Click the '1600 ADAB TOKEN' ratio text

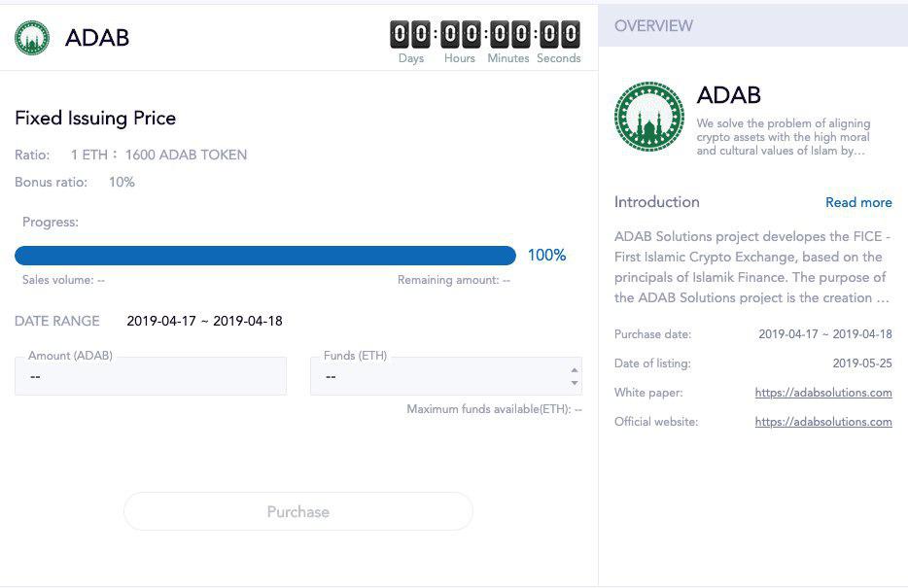186,156
